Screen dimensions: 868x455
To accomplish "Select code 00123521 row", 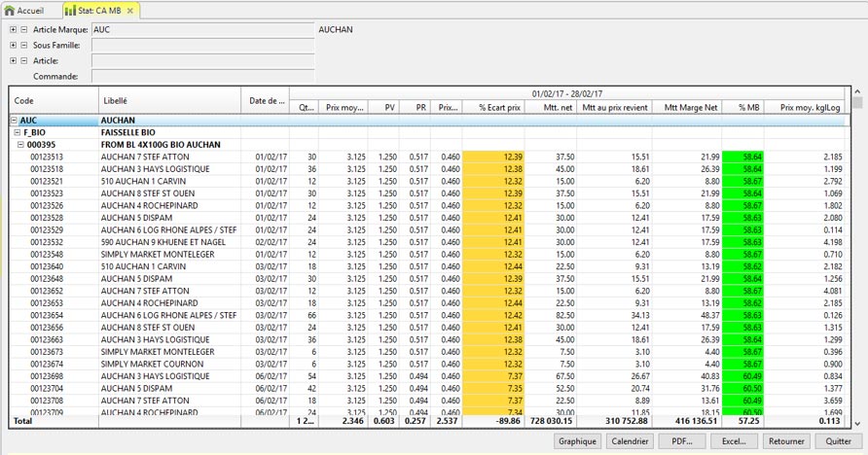I will [x=429, y=182].
